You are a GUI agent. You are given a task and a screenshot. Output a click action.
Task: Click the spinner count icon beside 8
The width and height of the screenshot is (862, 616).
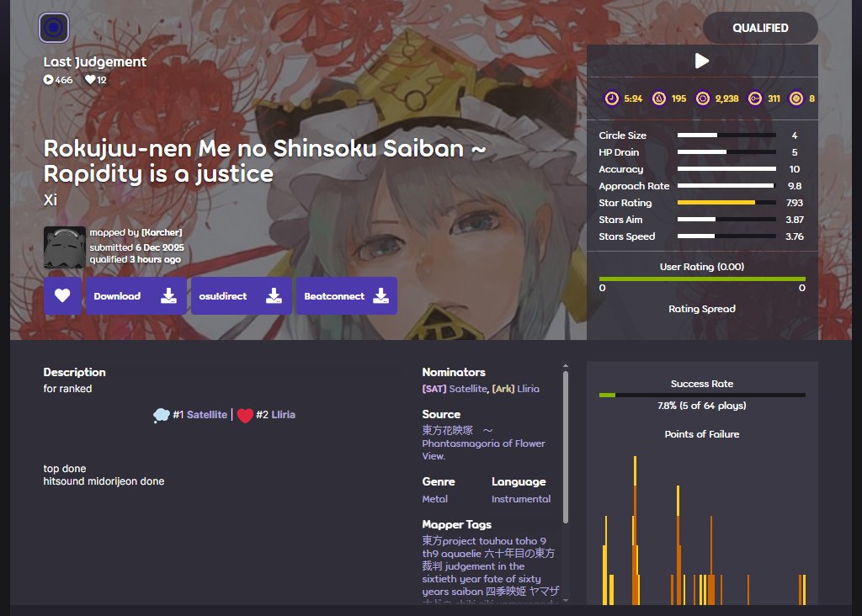[796, 98]
